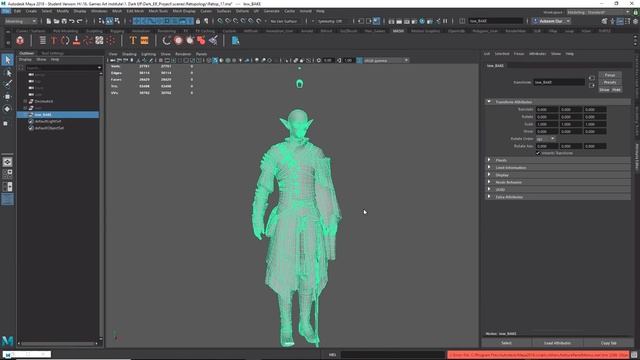640x360 pixels.
Task: Click the single-pane layout icon
Action: pos(7,162)
